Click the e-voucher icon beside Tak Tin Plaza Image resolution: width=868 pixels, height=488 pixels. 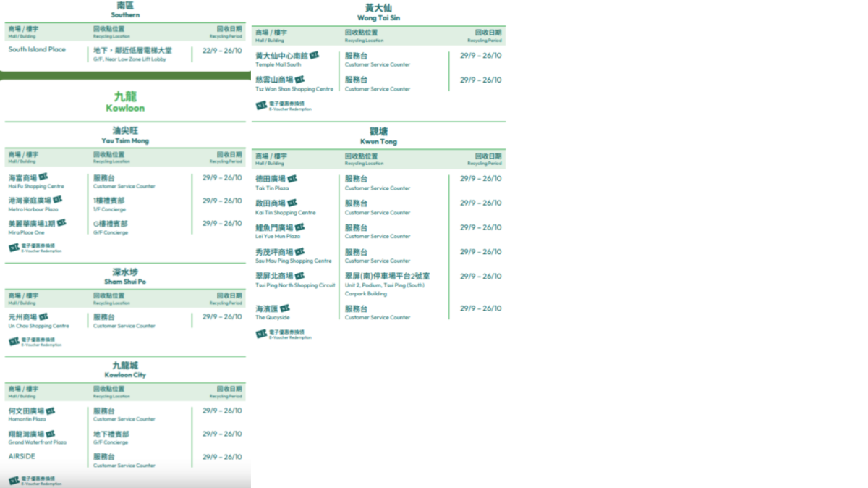[x=292, y=178]
